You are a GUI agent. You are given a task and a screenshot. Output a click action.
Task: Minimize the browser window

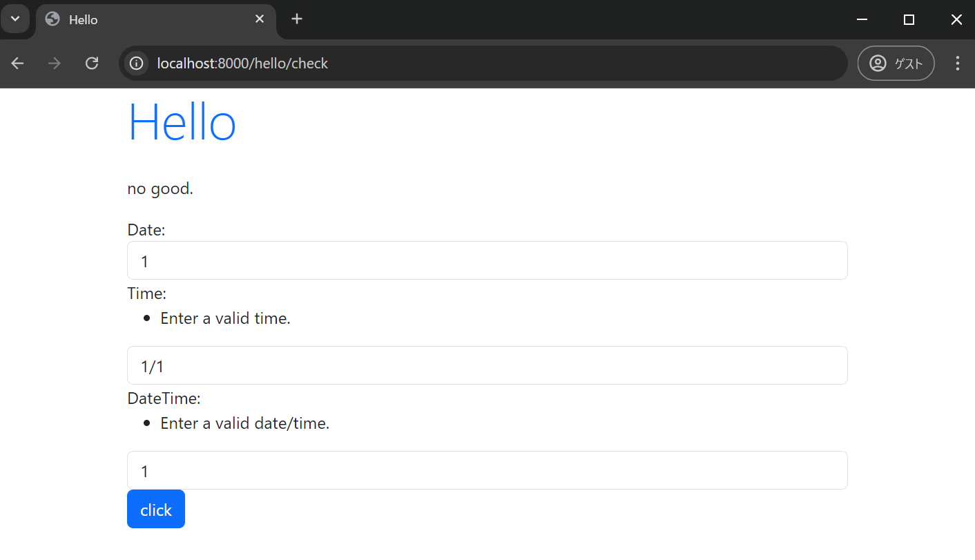click(862, 19)
